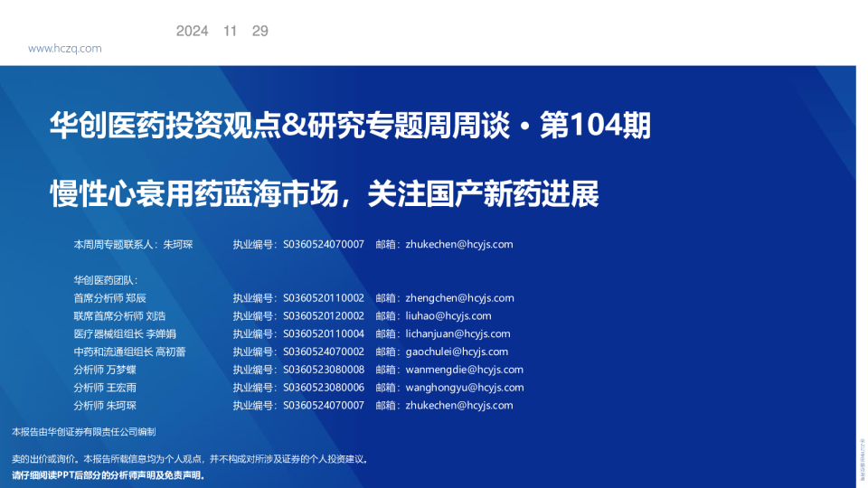This screenshot has height=488, width=868.
Task: Click the bold disclaimer line 请仔细阅读PPT后部分
Action: tap(108, 474)
